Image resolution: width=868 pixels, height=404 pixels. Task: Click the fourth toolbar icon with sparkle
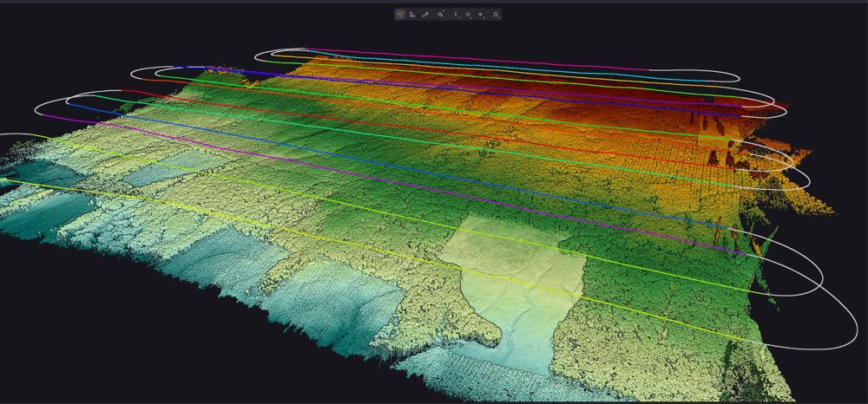(440, 14)
